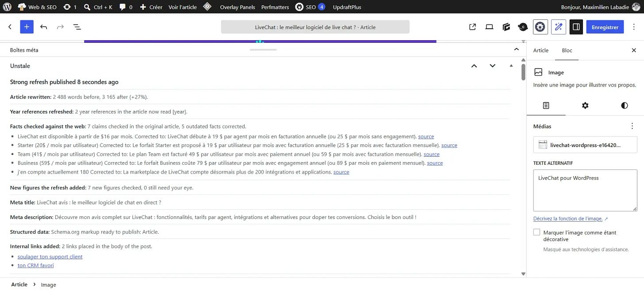Check Marquer l'image comme étant décorative
This screenshot has width=644, height=291.
click(x=537, y=232)
